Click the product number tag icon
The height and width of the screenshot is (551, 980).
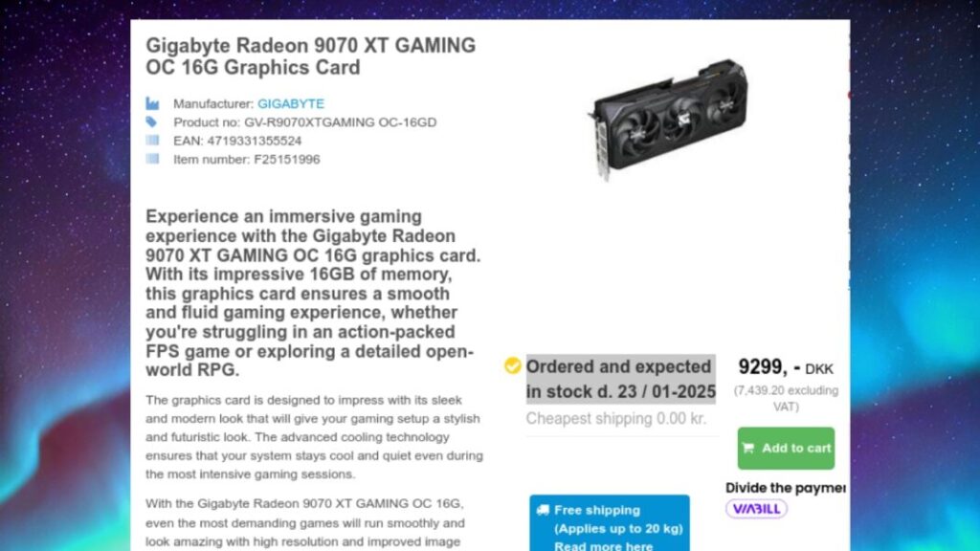(152, 121)
